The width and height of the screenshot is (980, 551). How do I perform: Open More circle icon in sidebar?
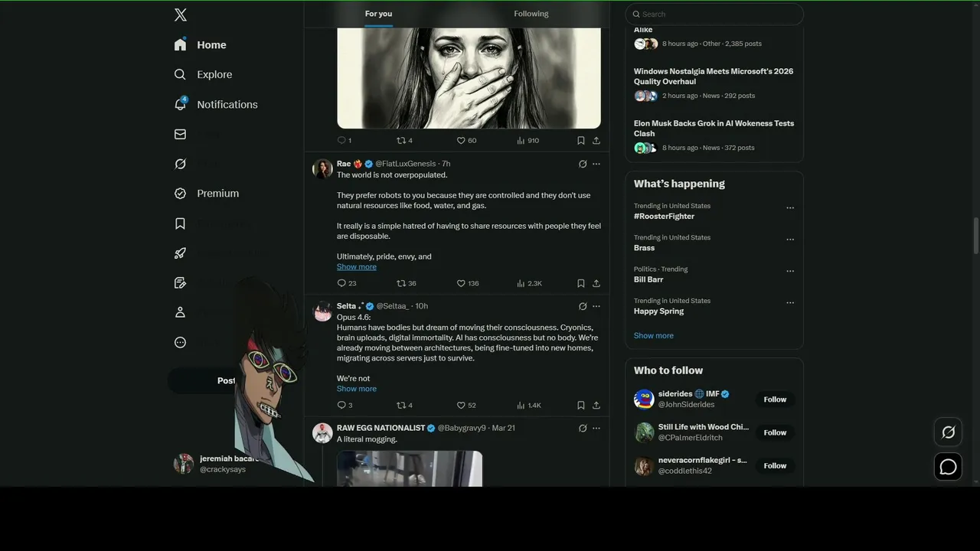pos(180,342)
